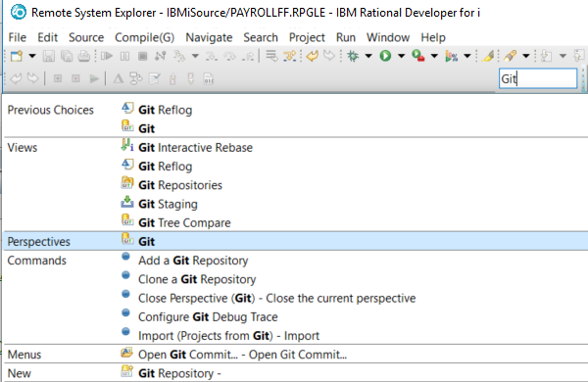Image resolution: width=588 pixels, height=382 pixels.
Task: Click the Use Step Filters icon
Action: pos(289,56)
